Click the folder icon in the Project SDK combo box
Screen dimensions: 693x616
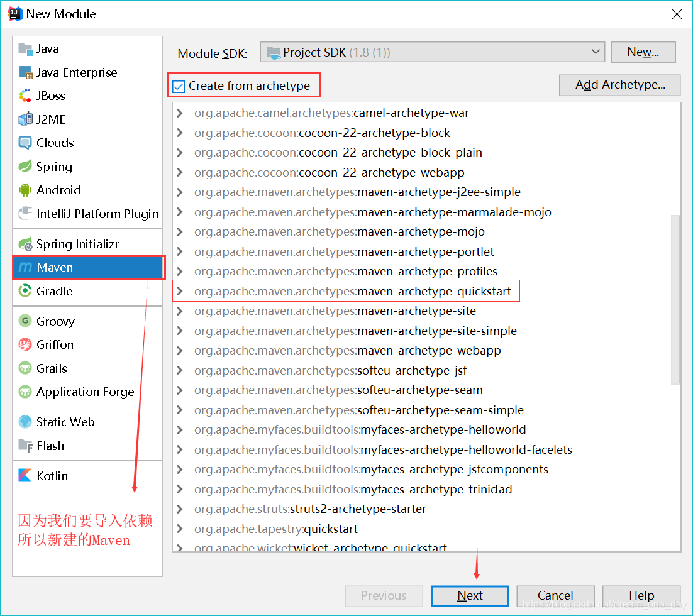click(274, 53)
